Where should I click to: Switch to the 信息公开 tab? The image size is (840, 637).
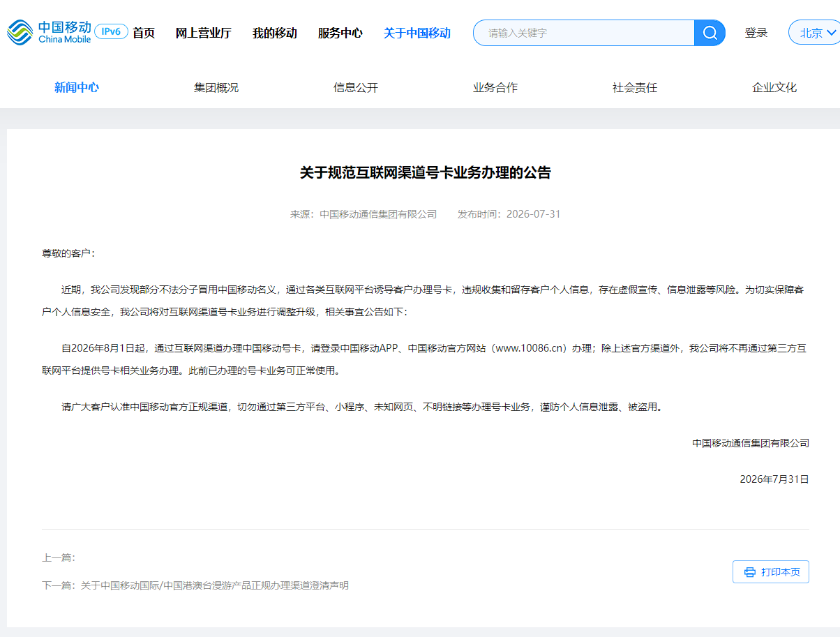coord(356,87)
